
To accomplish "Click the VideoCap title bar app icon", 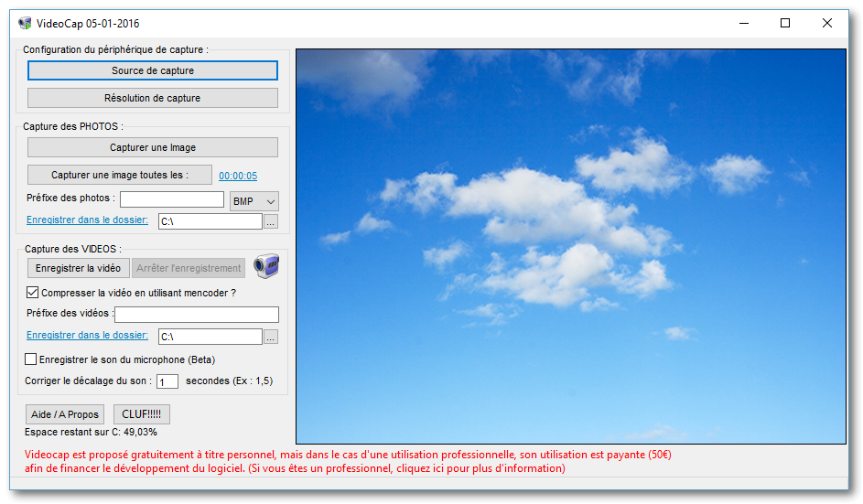I will tap(25, 24).
